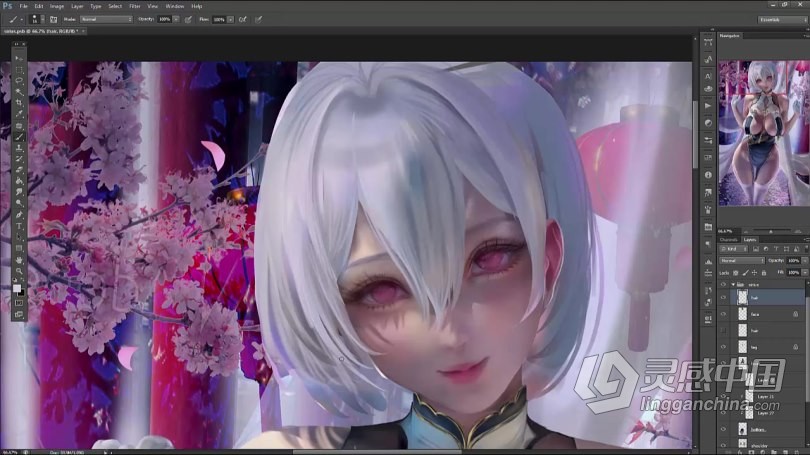Switch to the Channels tab
This screenshot has width=810, height=455.
(729, 240)
